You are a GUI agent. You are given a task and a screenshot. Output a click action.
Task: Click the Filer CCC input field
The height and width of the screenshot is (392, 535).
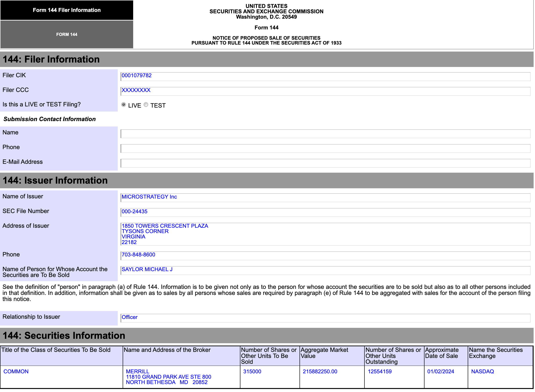(x=325, y=91)
